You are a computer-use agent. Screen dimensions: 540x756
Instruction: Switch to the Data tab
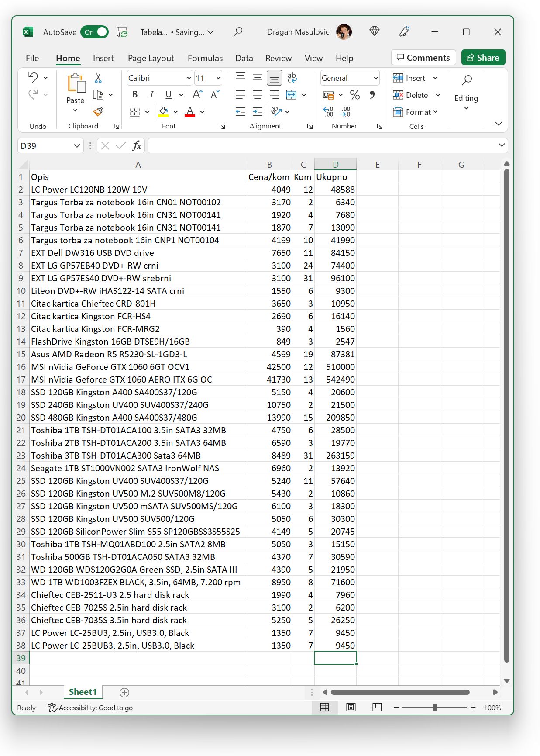pos(244,58)
